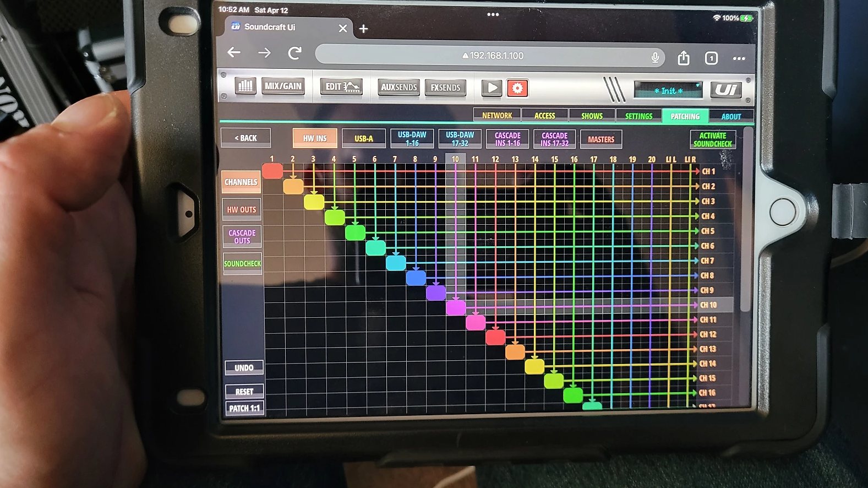Select the MASTERS source
The width and height of the screenshot is (868, 488).
(x=601, y=139)
